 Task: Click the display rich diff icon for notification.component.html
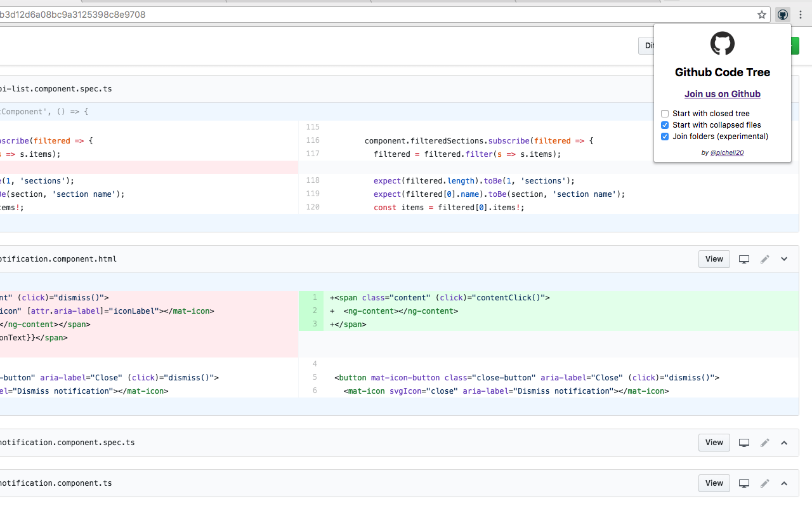tap(745, 259)
